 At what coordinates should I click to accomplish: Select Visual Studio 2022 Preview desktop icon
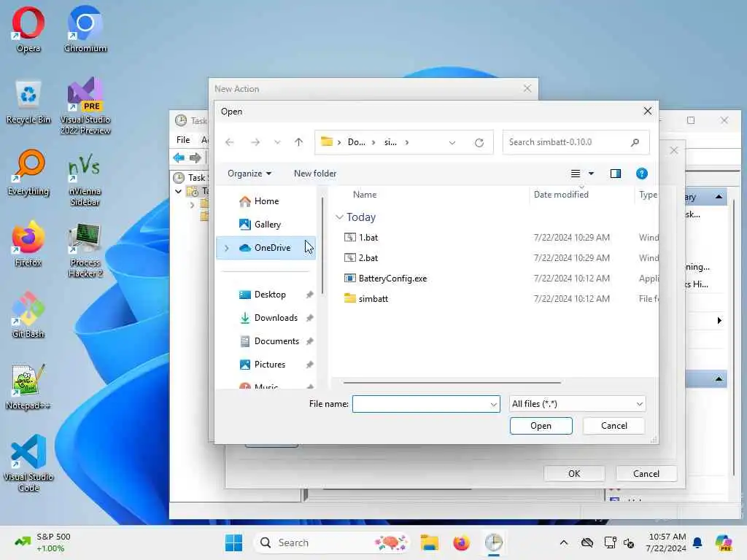(x=85, y=106)
